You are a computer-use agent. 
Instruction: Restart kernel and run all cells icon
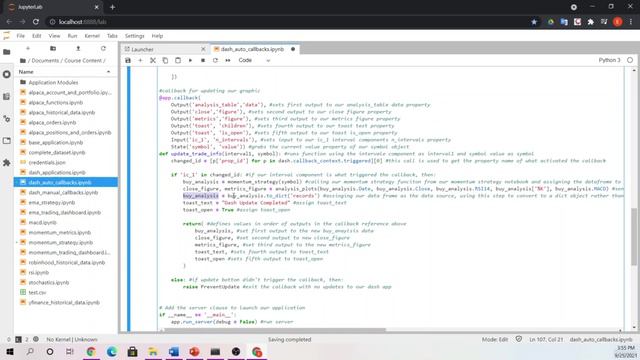tap(228, 60)
